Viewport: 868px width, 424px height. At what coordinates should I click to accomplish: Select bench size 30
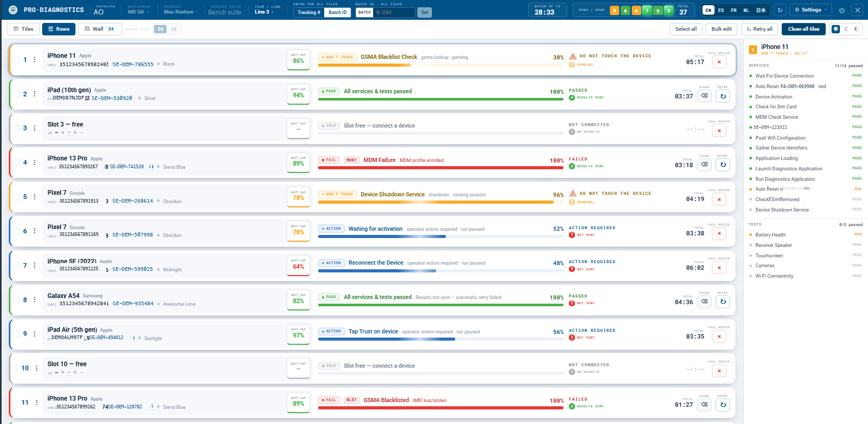174,29
